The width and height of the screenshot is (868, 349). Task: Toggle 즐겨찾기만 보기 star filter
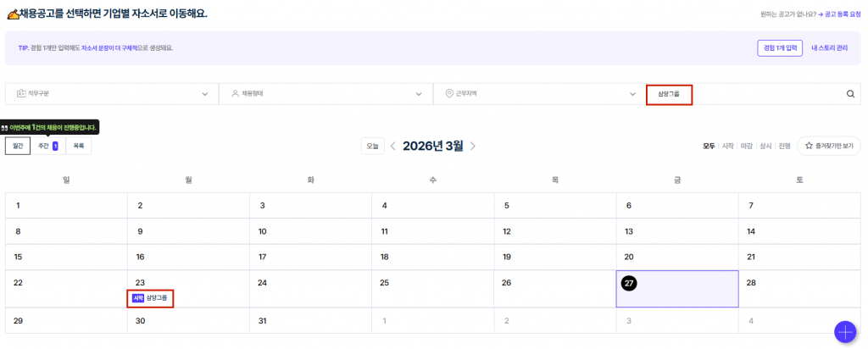(828, 146)
